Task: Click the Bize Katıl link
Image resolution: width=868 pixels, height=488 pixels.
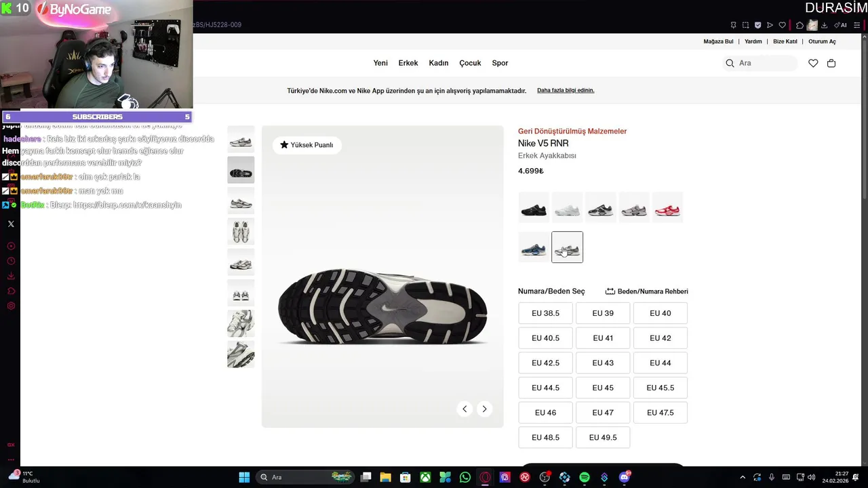Action: pyautogui.click(x=785, y=41)
